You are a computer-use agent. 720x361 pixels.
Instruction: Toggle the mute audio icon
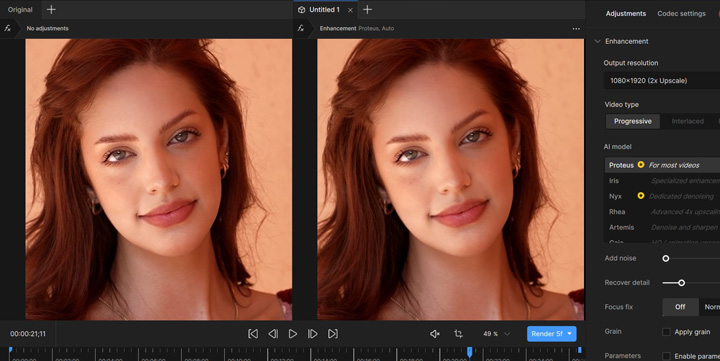pyautogui.click(x=435, y=334)
